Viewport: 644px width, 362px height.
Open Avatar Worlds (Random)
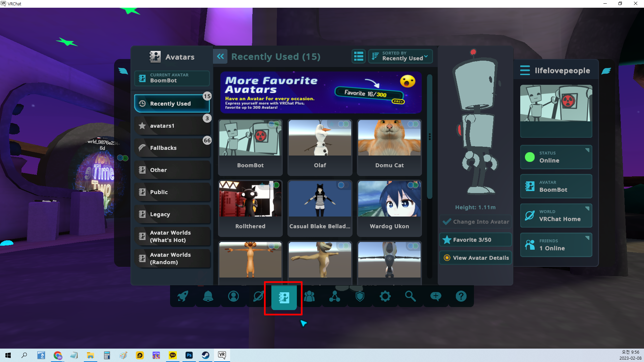point(172,258)
